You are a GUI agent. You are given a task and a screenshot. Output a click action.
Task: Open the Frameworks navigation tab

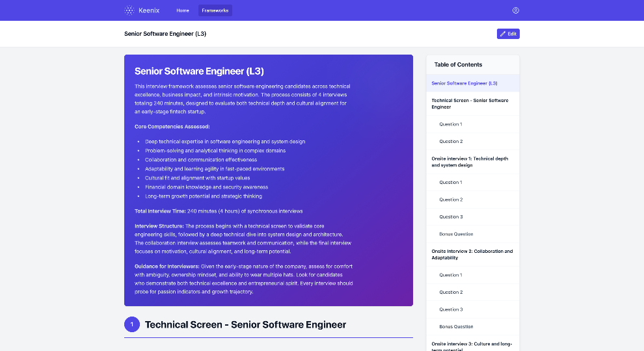[x=215, y=10]
